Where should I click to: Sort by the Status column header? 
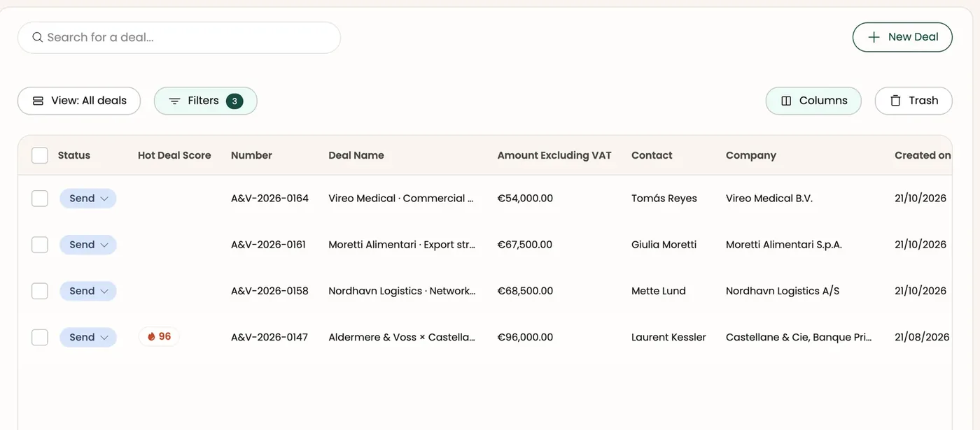coord(74,155)
